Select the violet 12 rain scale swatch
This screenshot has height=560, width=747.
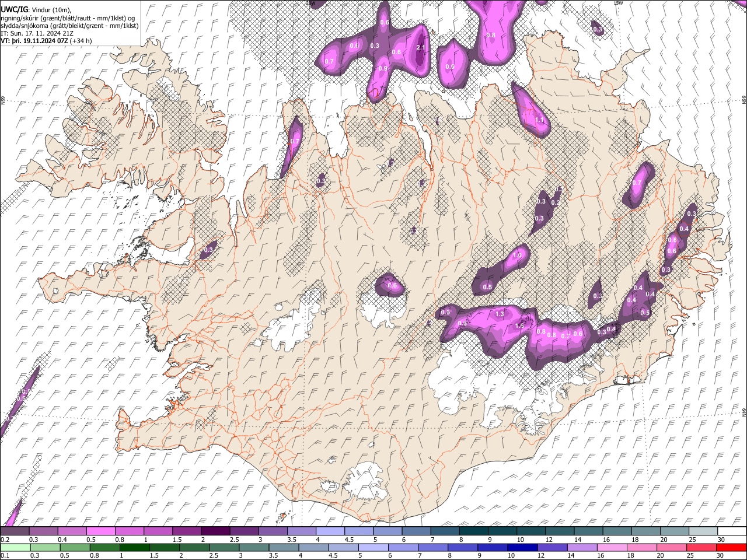click(x=551, y=547)
